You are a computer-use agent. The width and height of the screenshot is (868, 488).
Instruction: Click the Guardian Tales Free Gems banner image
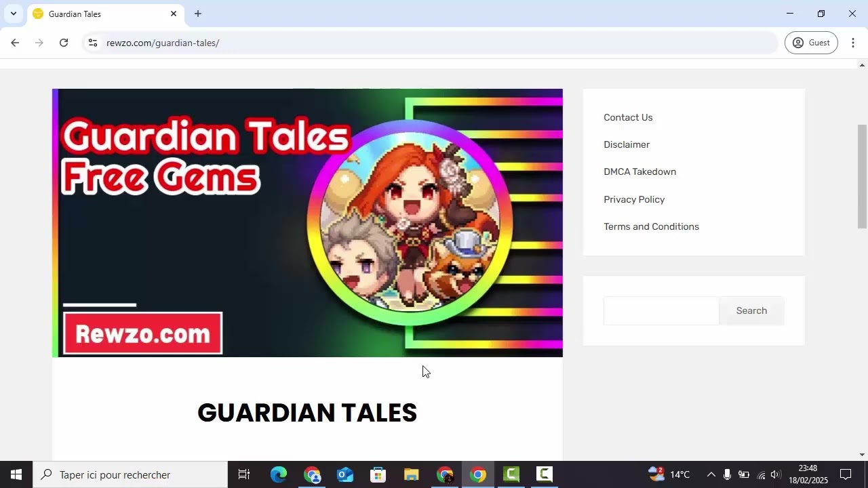tap(307, 222)
